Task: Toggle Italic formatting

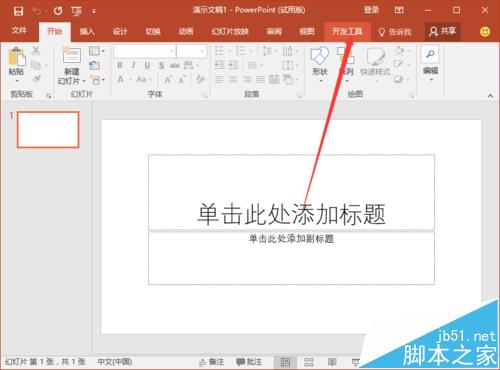Action: pyautogui.click(x=133, y=65)
